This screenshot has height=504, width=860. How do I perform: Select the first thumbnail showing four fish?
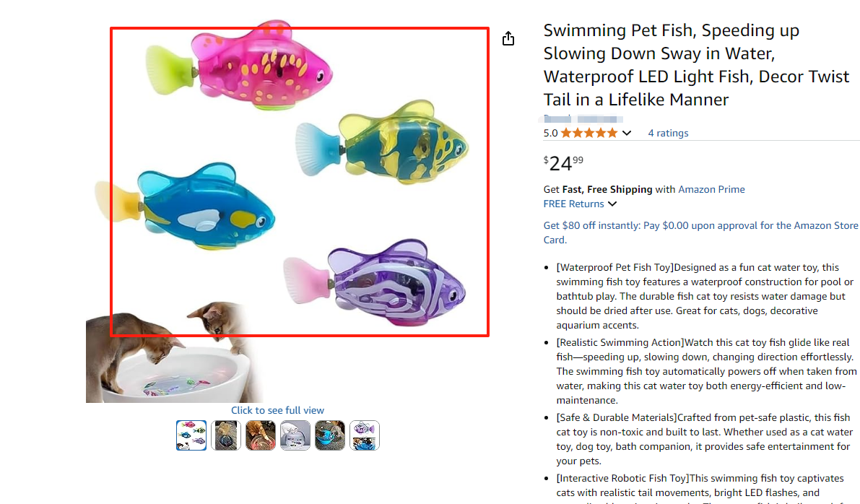pyautogui.click(x=191, y=435)
